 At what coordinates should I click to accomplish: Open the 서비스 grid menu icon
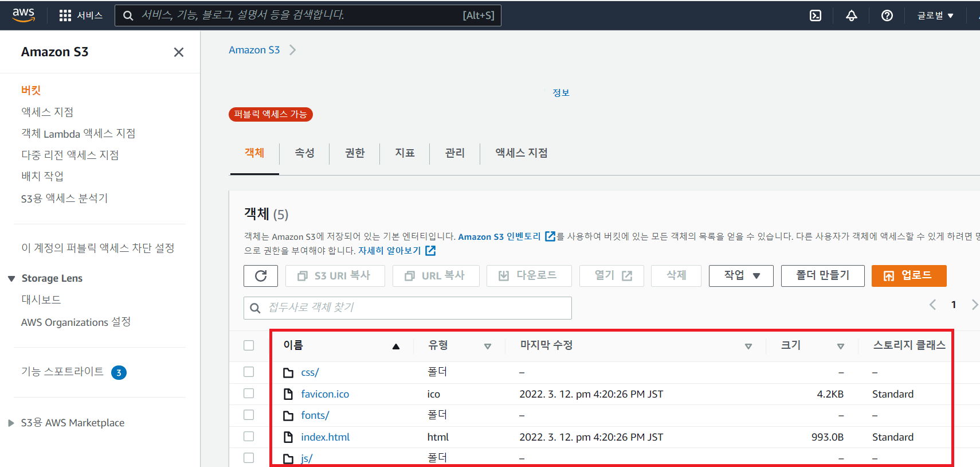coord(65,15)
